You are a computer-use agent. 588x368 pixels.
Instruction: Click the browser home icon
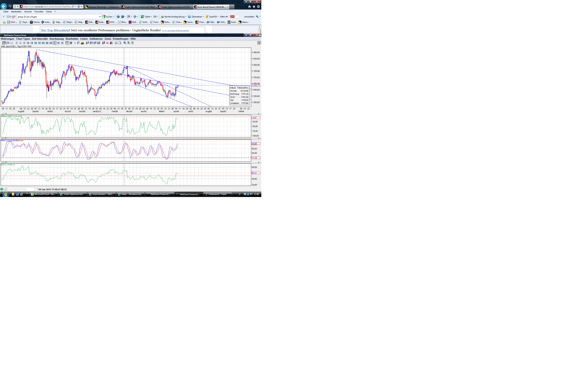click(250, 7)
